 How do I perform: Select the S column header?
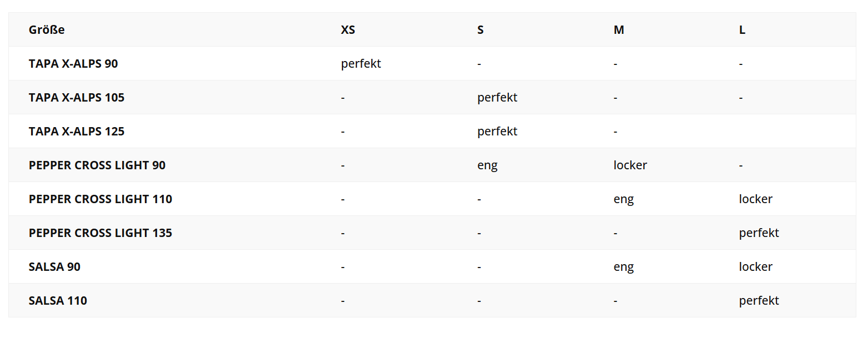(x=481, y=30)
